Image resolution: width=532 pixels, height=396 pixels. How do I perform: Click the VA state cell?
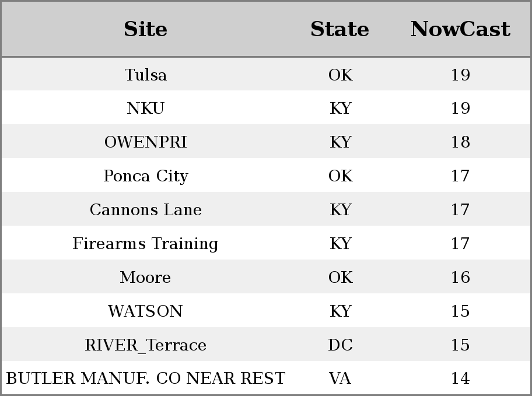340,379
